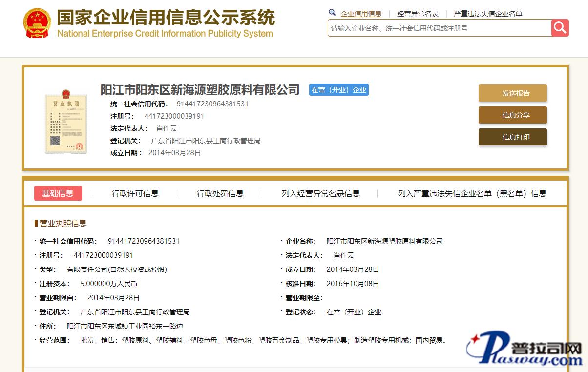Click the 国家企业信用信息公示系统 site title
588x372 pixels.
point(166,18)
